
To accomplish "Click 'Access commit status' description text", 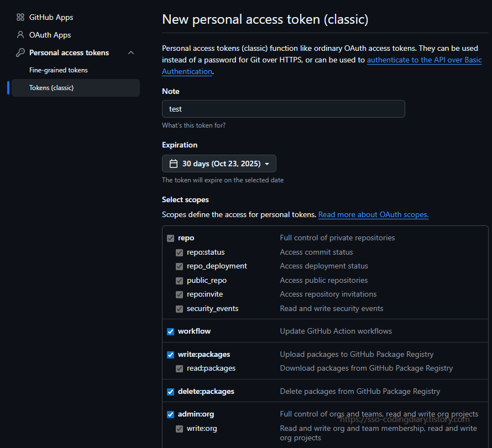I will 316,252.
